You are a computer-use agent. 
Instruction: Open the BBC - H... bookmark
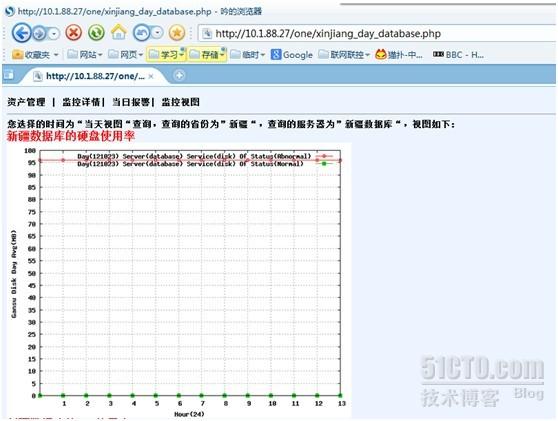458,55
